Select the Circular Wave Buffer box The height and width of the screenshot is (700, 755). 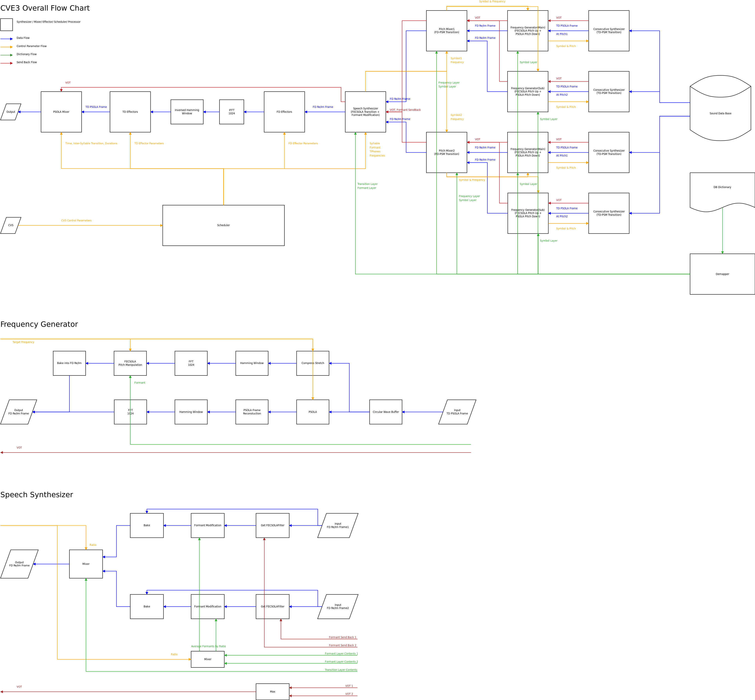[x=386, y=412]
